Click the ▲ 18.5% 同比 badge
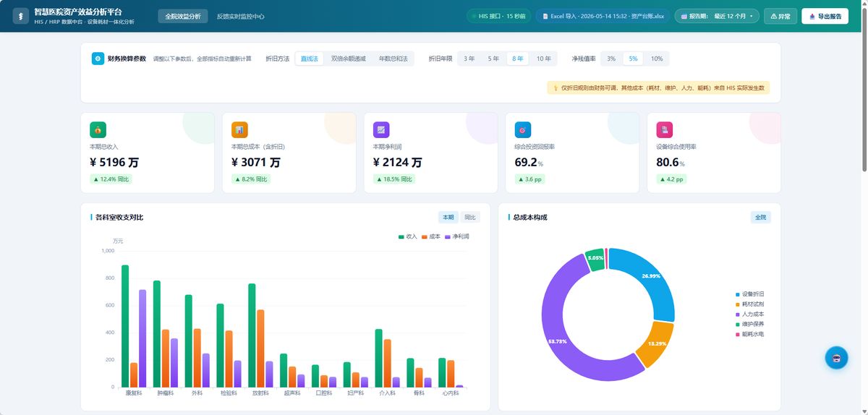The image size is (868, 415). pos(394,179)
